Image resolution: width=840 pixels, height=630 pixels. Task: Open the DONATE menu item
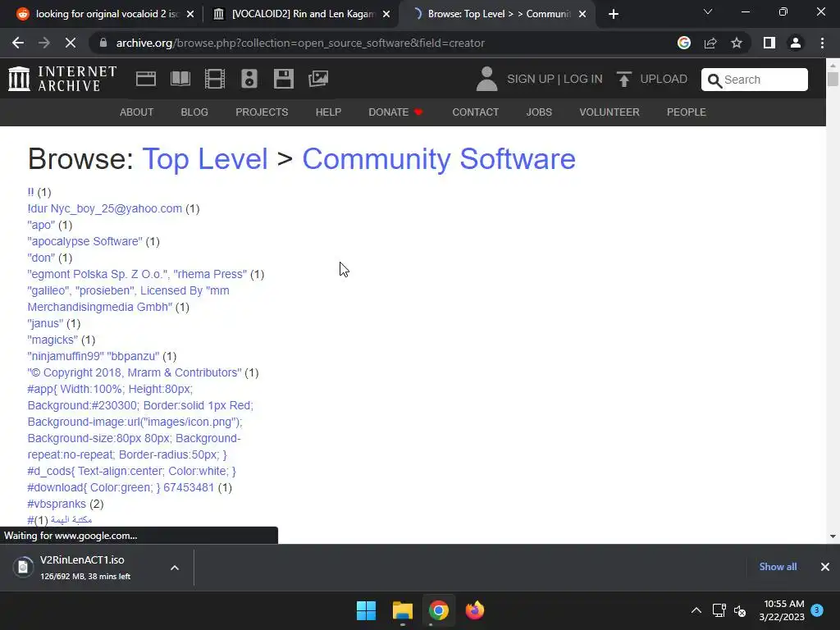coord(396,112)
